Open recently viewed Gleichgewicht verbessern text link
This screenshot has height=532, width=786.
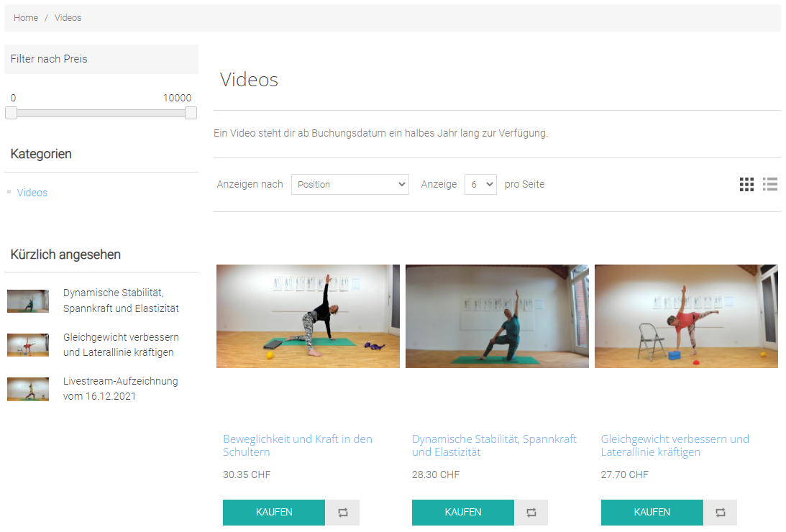(x=121, y=344)
